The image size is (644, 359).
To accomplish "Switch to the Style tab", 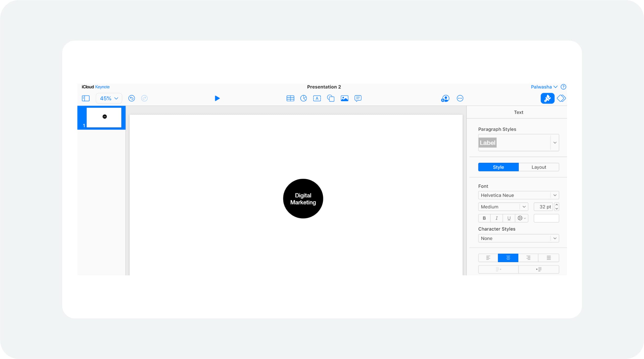I will (x=498, y=167).
